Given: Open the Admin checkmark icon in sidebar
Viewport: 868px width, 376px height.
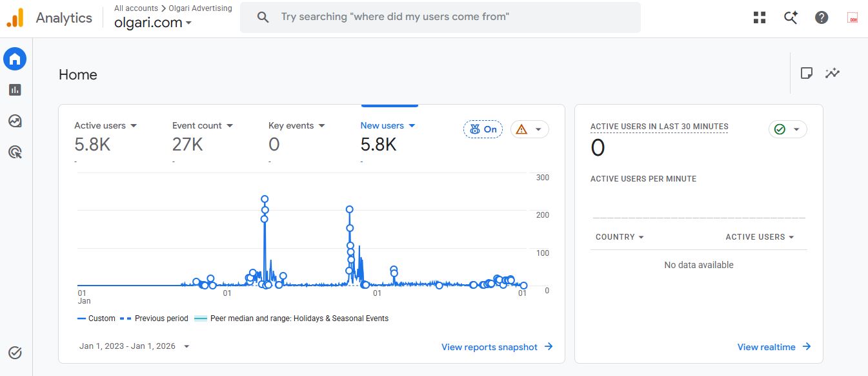Looking at the screenshot, I should click(x=15, y=353).
